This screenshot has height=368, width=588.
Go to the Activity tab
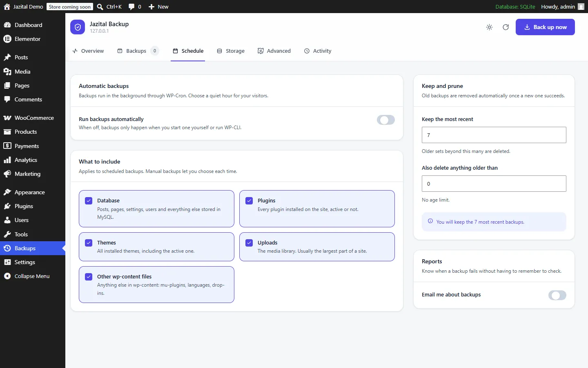pos(318,51)
